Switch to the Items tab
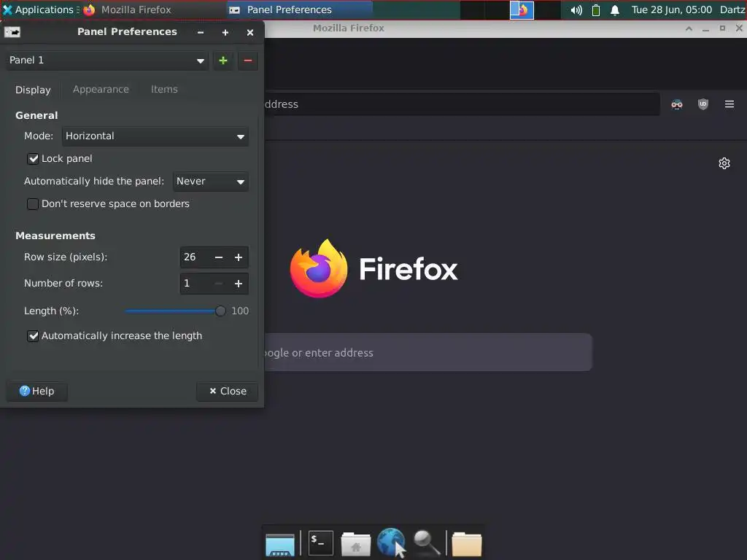747x560 pixels. (x=164, y=90)
